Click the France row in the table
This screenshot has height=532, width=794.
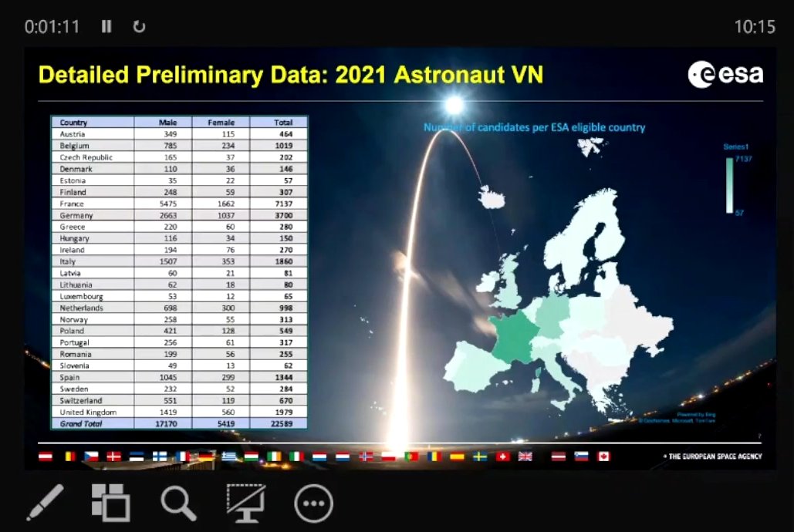[179, 204]
